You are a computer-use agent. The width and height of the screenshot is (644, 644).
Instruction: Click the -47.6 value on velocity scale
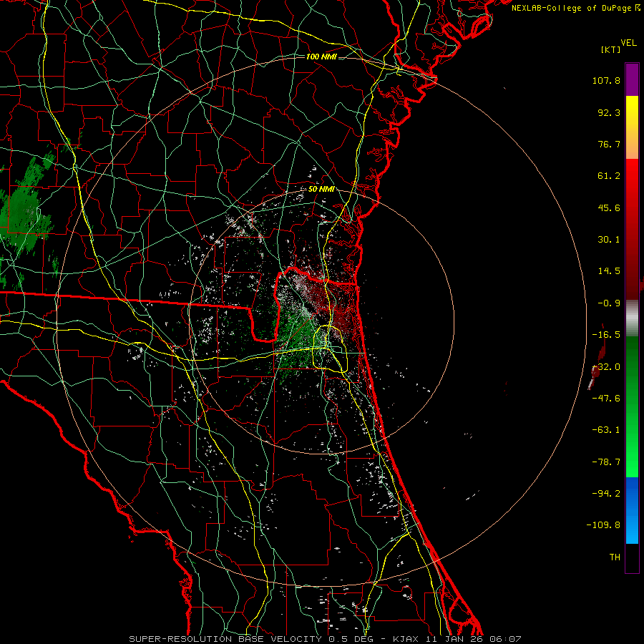point(606,399)
